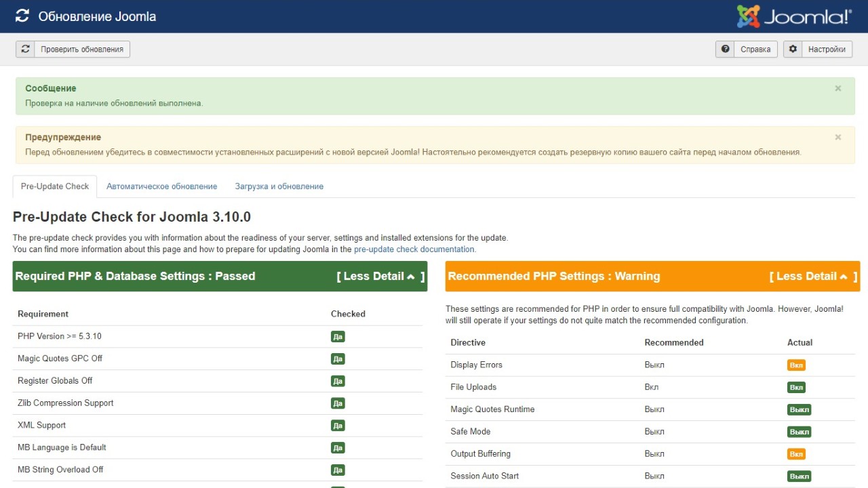This screenshot has height=488, width=868.
Task: Click the Да badge for MB String Overload Off
Action: point(338,470)
